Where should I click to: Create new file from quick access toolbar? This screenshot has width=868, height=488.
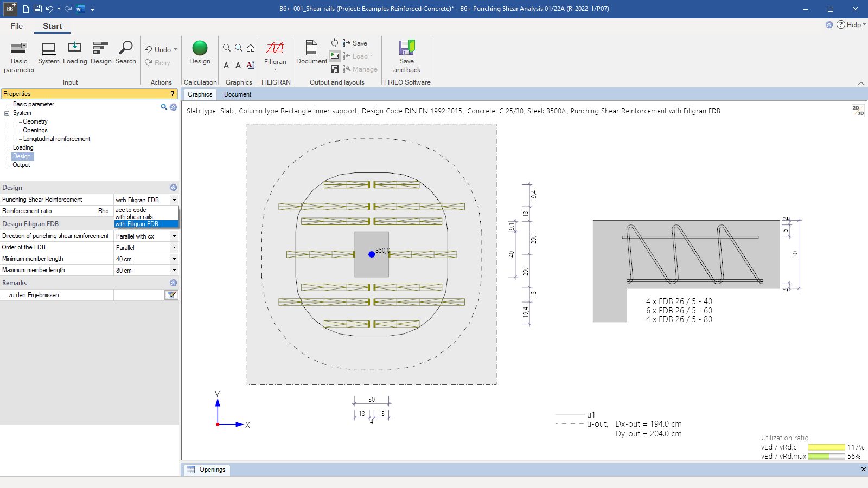click(25, 9)
